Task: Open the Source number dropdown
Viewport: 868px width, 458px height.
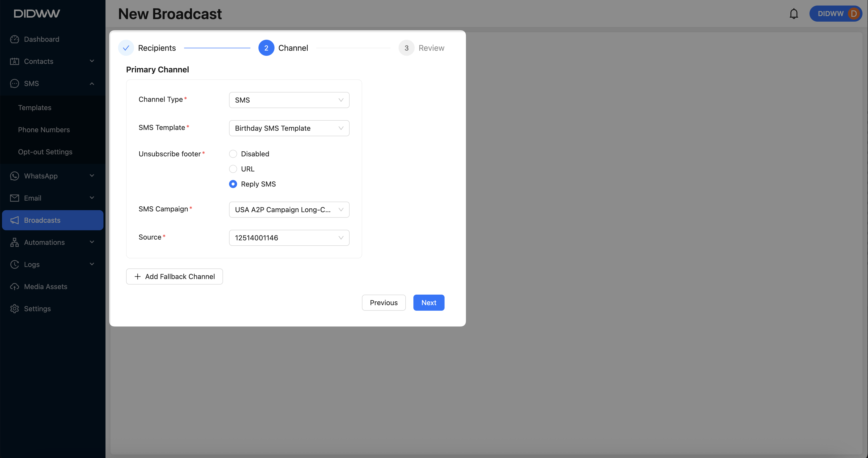Action: click(289, 238)
